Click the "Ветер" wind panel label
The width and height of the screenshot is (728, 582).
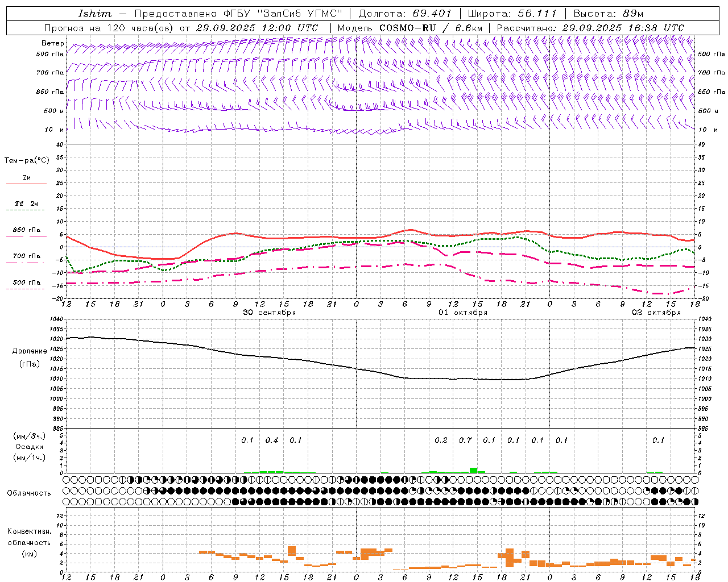(52, 43)
